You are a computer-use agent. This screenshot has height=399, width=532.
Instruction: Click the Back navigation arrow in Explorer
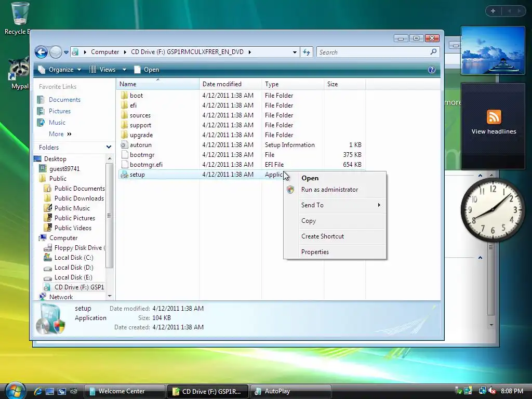click(x=41, y=52)
